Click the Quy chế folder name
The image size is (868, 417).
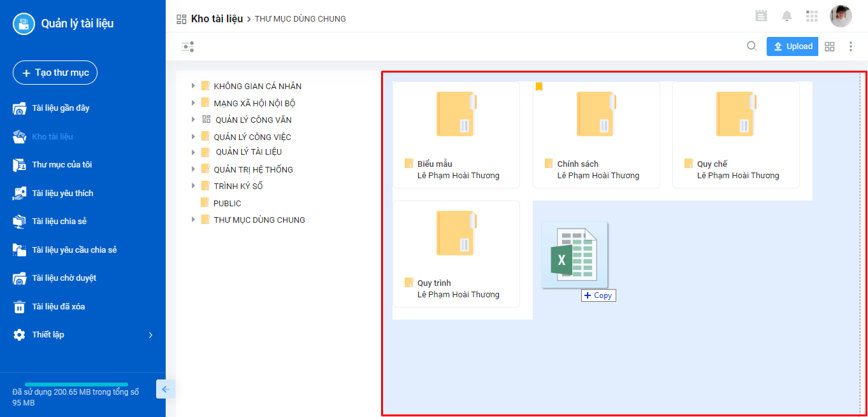point(712,164)
